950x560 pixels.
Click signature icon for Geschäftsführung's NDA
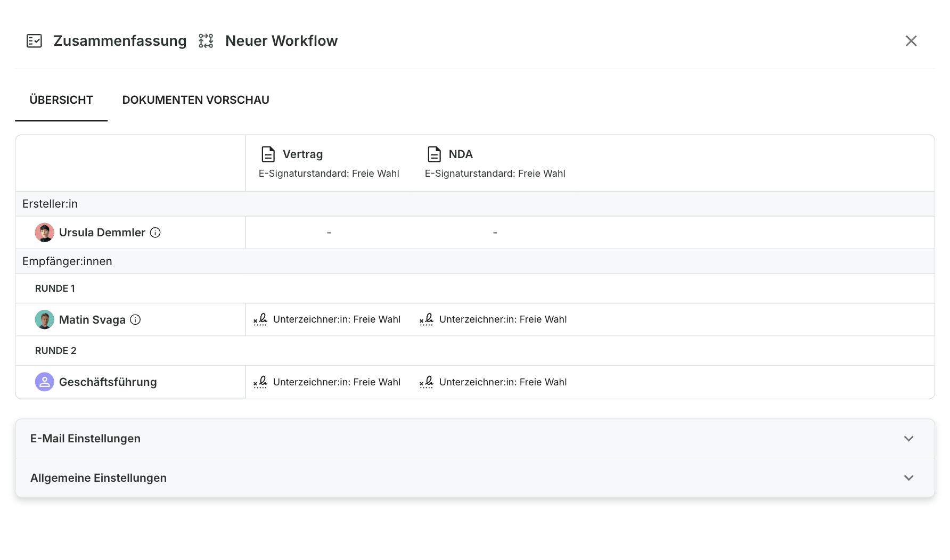[427, 382]
